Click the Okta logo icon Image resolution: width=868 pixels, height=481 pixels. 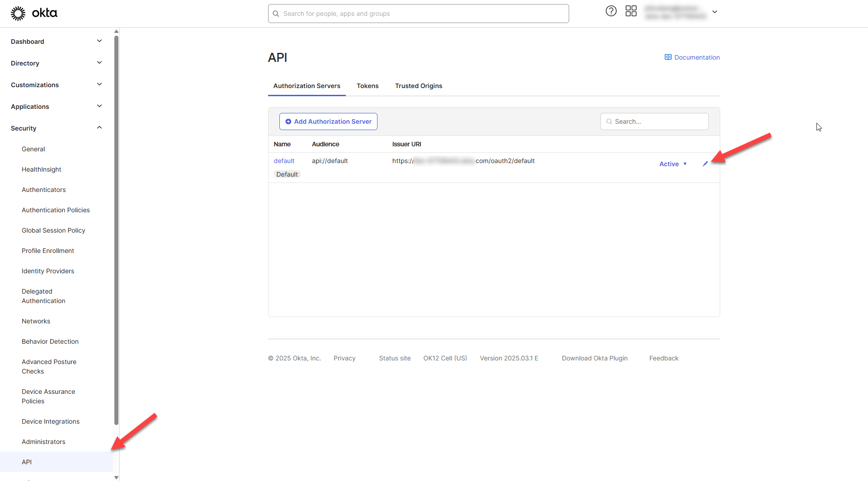point(18,14)
